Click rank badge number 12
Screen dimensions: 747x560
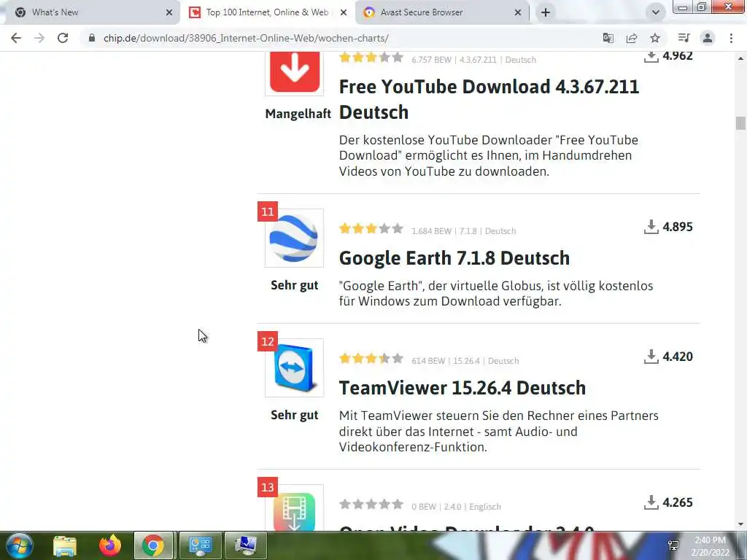click(268, 341)
